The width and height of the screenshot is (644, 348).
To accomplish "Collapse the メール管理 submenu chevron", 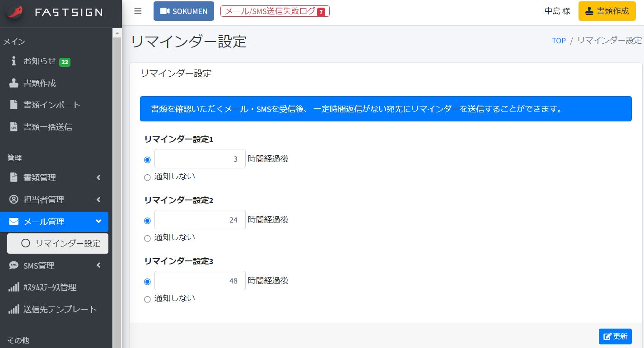I will pos(98,221).
